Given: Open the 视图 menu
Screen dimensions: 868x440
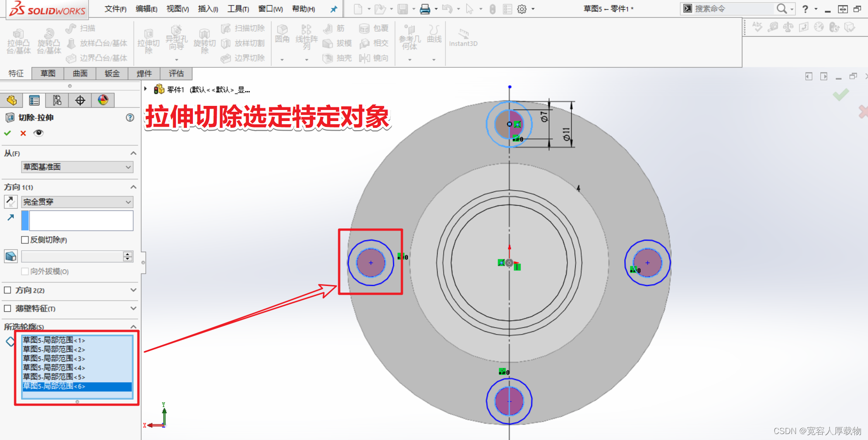Looking at the screenshot, I should click(x=178, y=9).
